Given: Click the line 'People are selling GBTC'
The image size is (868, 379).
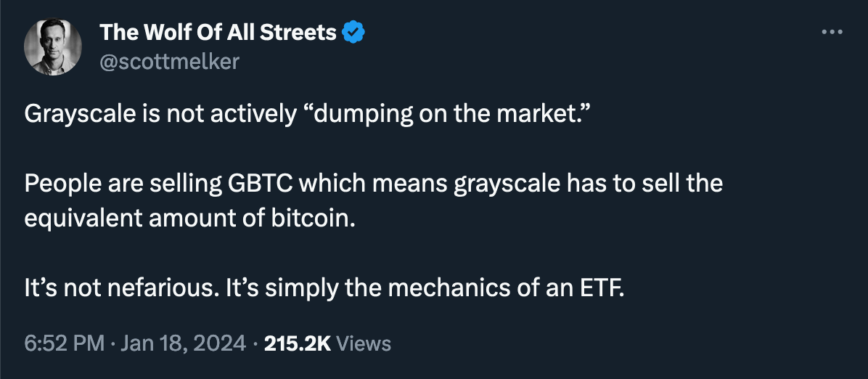Looking at the screenshot, I should 374,184.
